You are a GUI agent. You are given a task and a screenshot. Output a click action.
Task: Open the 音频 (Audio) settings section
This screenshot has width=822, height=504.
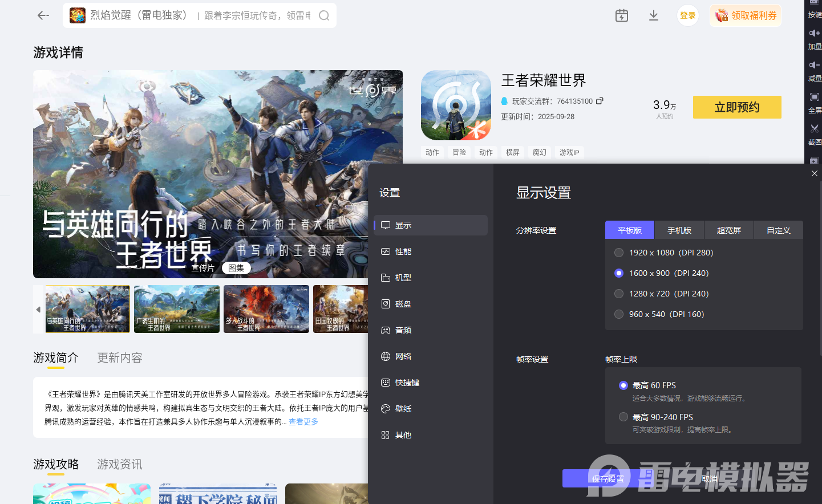(403, 330)
